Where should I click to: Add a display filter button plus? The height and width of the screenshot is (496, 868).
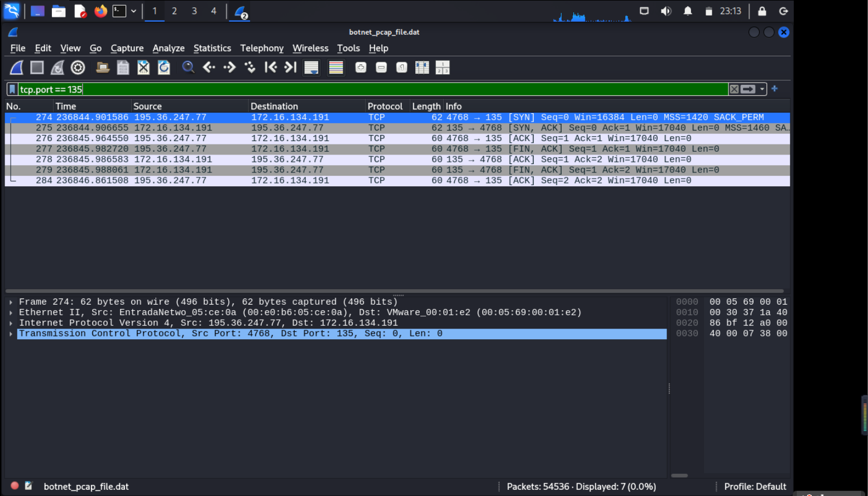pyautogui.click(x=774, y=89)
